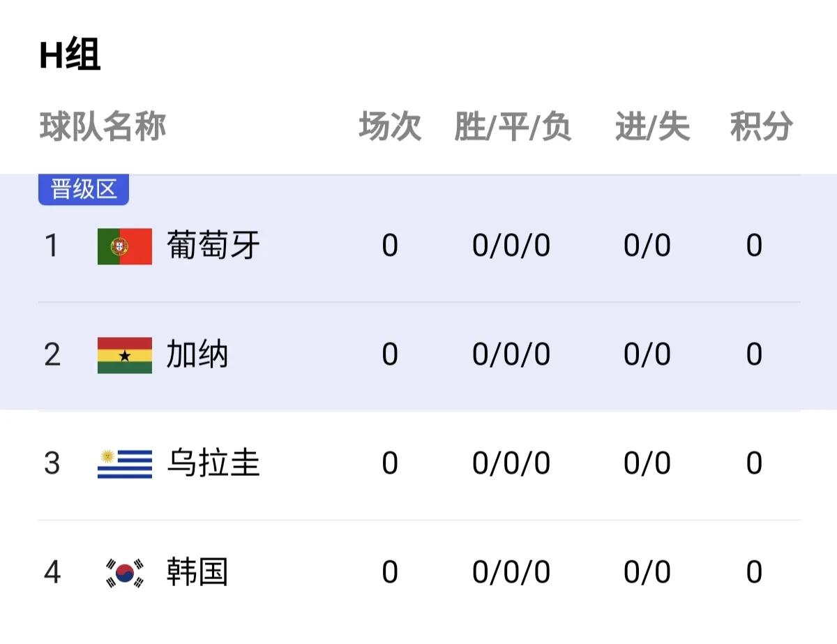Toggle highlight on Portugal's standings row
837x644 pixels.
pyautogui.click(x=418, y=246)
